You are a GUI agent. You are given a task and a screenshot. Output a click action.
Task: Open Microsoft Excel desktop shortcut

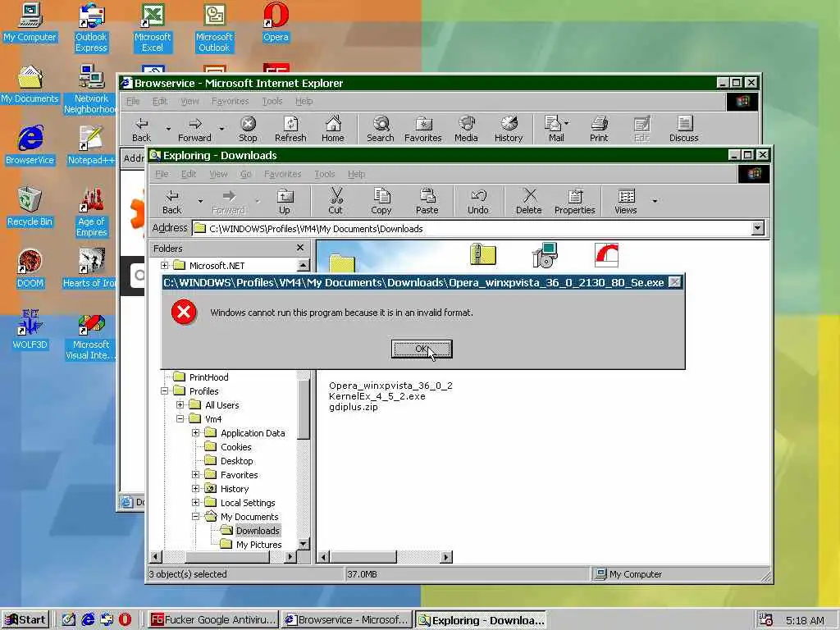click(x=153, y=27)
